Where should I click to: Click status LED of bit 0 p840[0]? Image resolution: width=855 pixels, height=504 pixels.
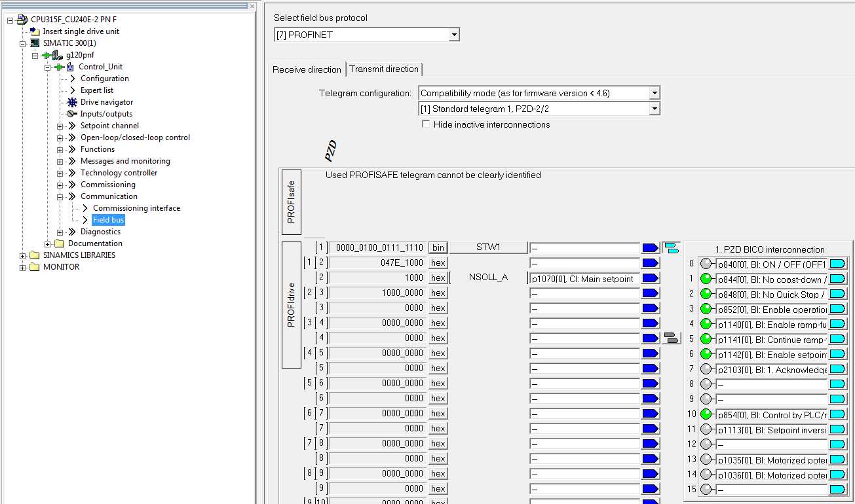[706, 264]
